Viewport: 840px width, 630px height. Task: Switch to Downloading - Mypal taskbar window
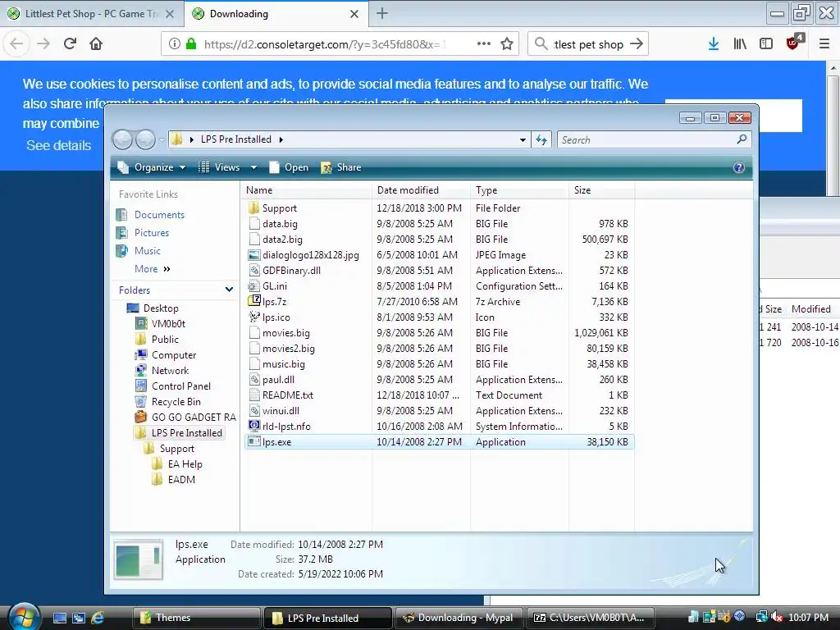tap(459, 618)
